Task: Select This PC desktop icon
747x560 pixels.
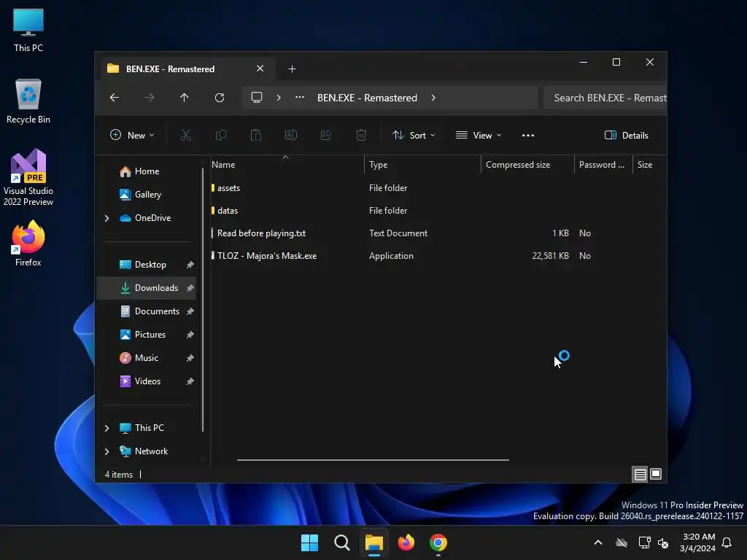Action: [28, 31]
